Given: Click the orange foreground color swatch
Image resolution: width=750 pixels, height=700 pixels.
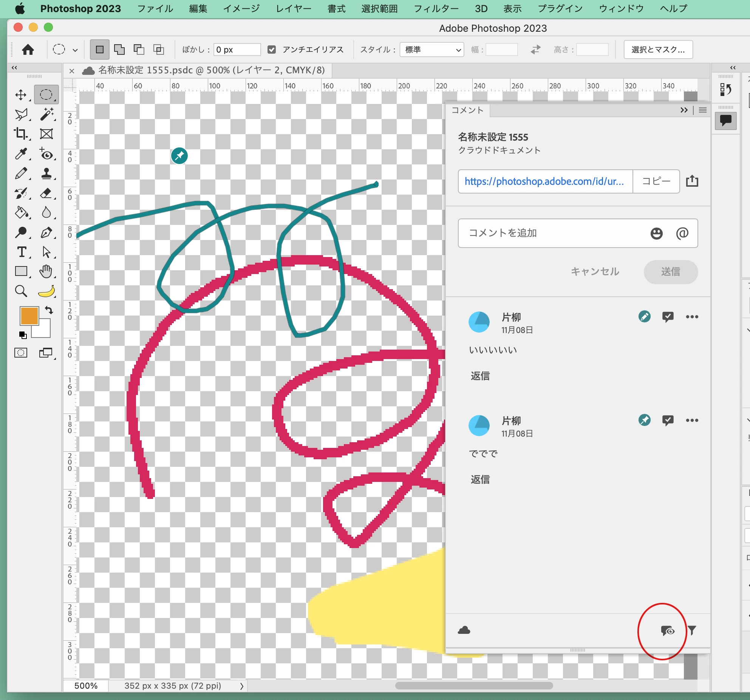Looking at the screenshot, I should (29, 316).
